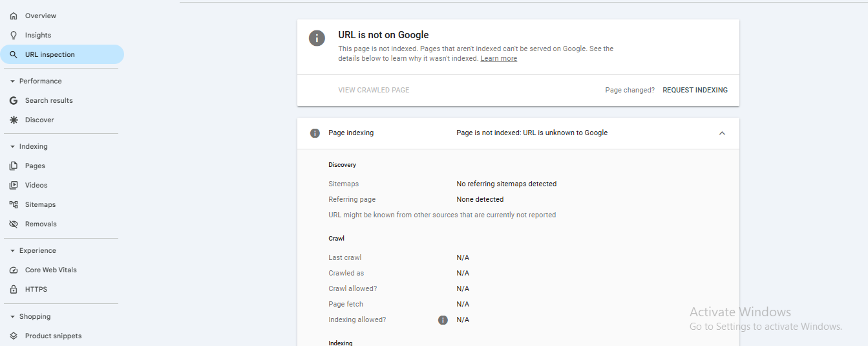
Task: Click the 'URL is not on Google' heading
Action: (383, 35)
